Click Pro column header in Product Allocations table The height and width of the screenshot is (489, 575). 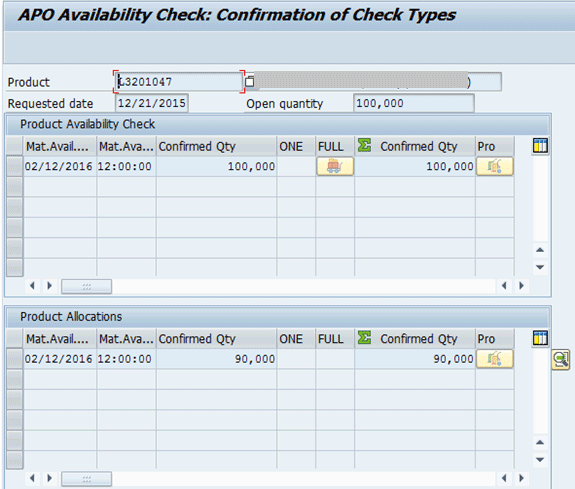(x=494, y=339)
